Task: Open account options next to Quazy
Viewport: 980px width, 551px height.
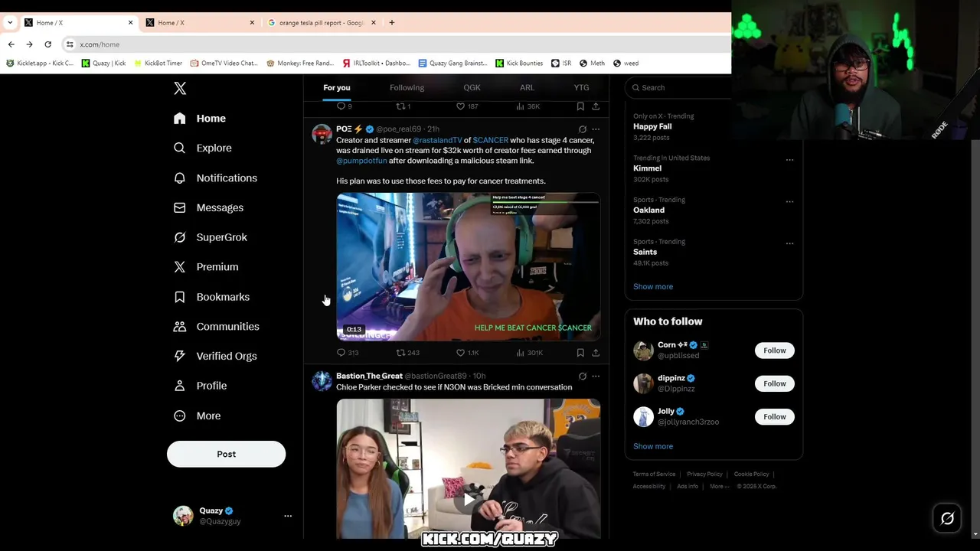Action: (x=288, y=516)
